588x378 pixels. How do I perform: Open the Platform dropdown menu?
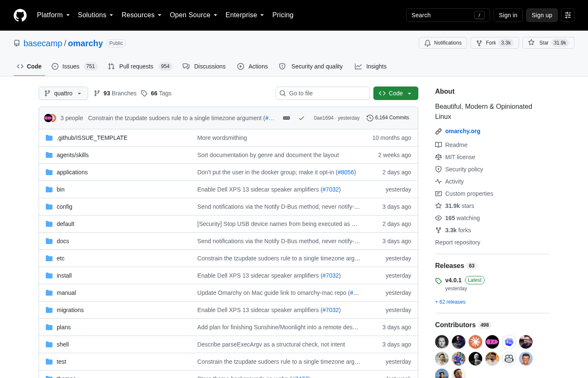53,15
